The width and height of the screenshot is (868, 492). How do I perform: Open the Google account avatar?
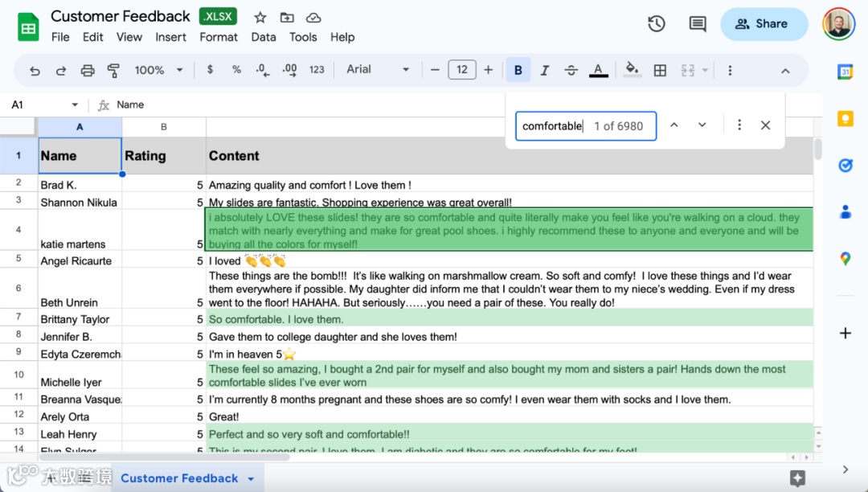[838, 24]
